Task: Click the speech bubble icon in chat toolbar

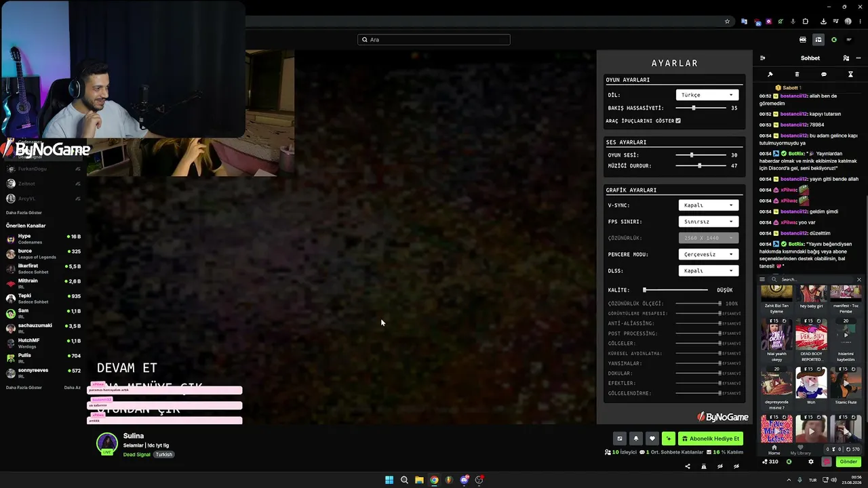Action: pos(824,75)
